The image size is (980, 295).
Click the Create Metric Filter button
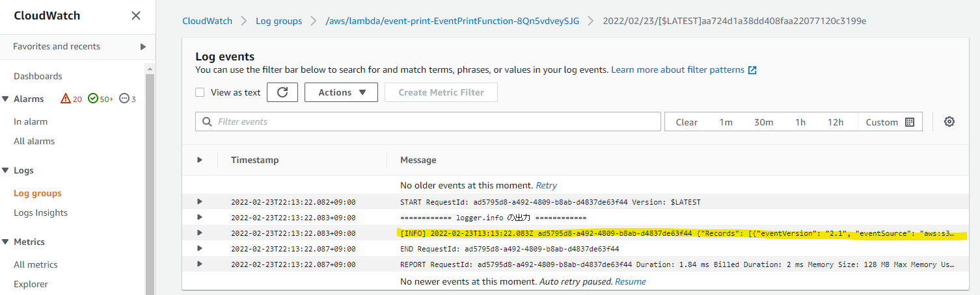[x=441, y=92]
